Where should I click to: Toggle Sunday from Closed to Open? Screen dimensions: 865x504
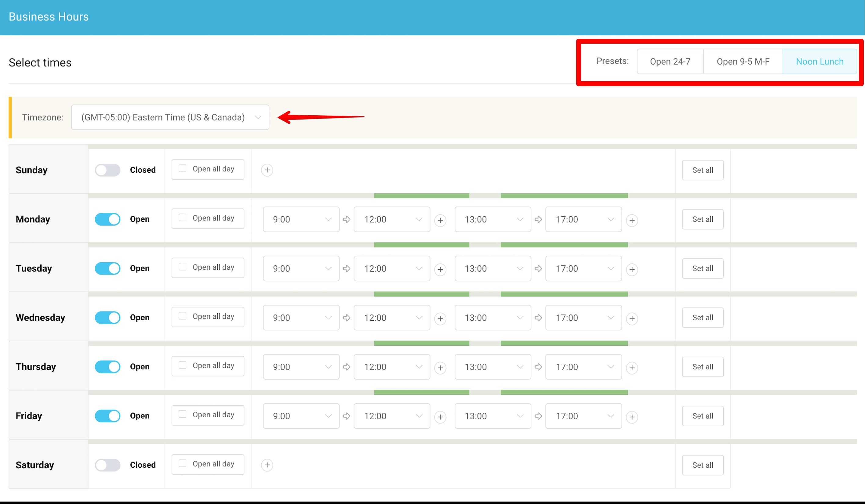pos(107,170)
